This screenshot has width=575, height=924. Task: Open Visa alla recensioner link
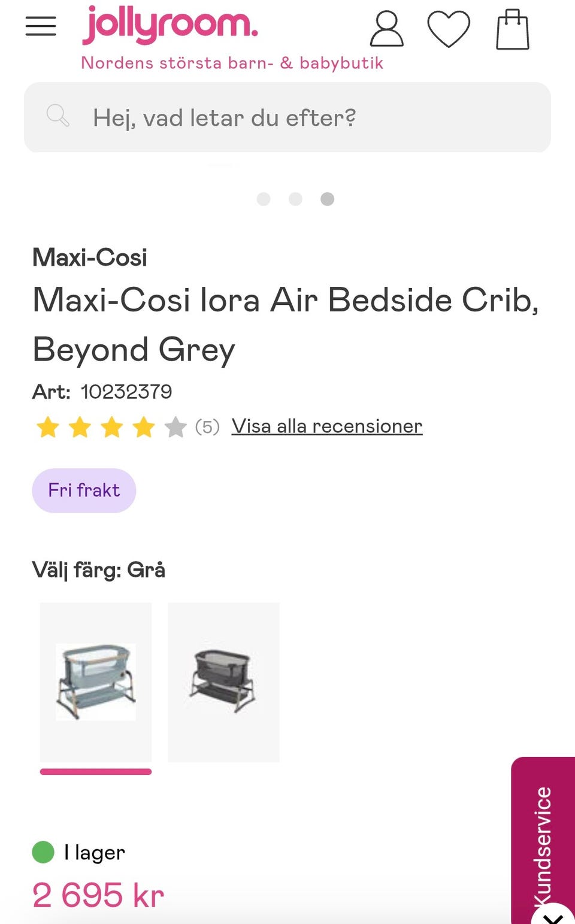coord(327,426)
